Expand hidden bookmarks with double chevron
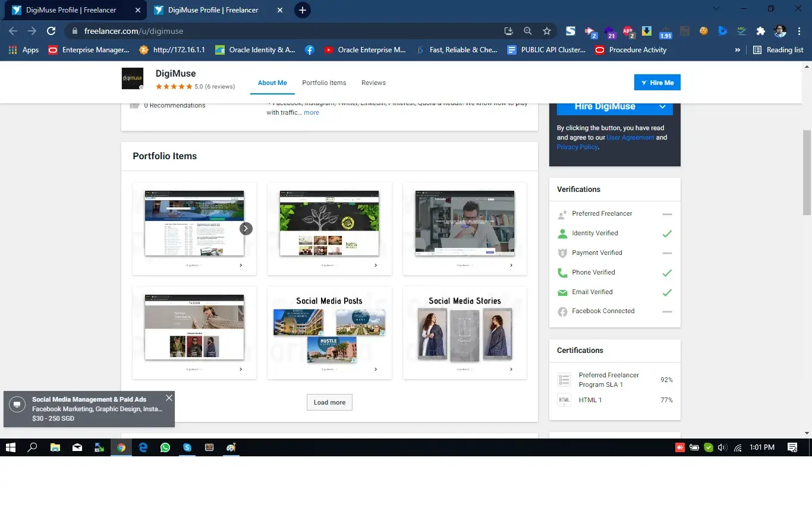Screen dimensions: 812x511 tap(738, 50)
